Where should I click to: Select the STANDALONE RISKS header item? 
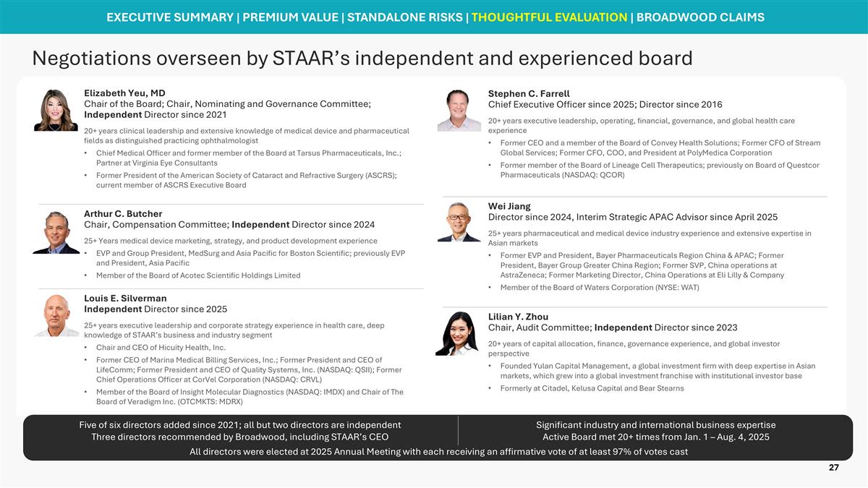[x=407, y=16]
